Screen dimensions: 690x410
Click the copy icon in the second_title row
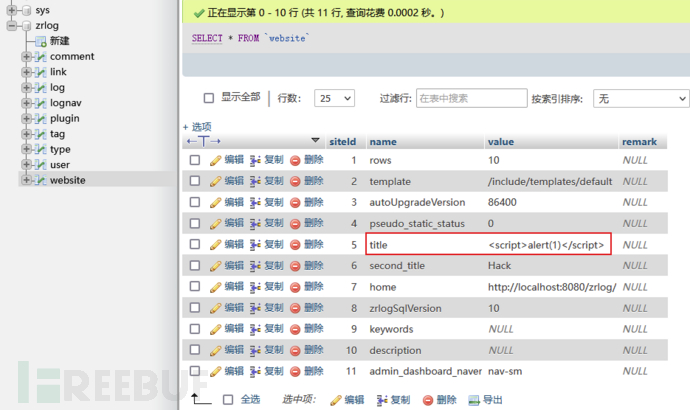255,266
